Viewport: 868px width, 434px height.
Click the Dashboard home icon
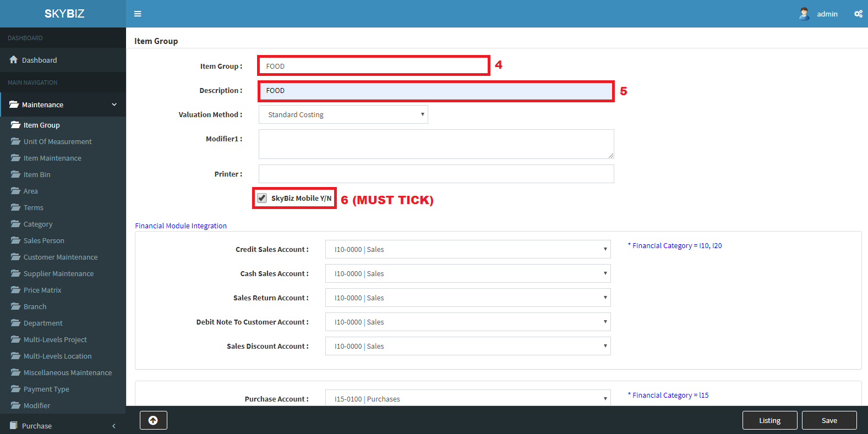13,60
